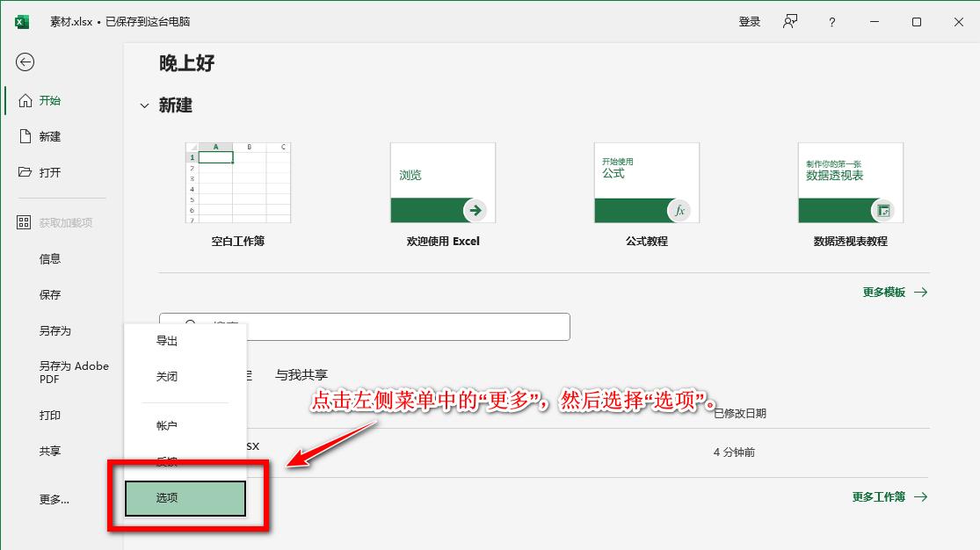Click the help question mark icon
Screen dimensions: 980x550
[x=831, y=22]
